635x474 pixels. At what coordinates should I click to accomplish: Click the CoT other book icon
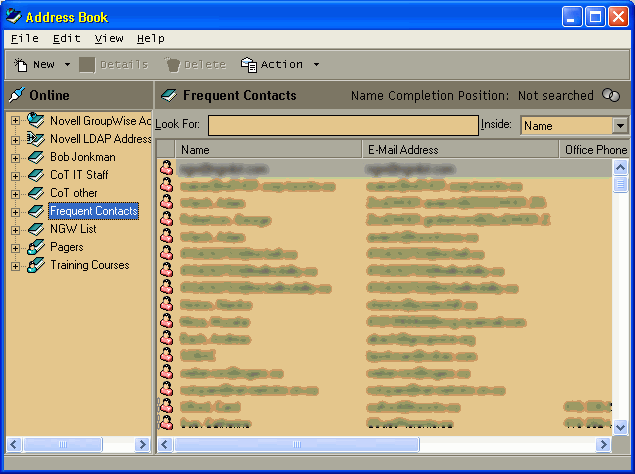click(36, 193)
